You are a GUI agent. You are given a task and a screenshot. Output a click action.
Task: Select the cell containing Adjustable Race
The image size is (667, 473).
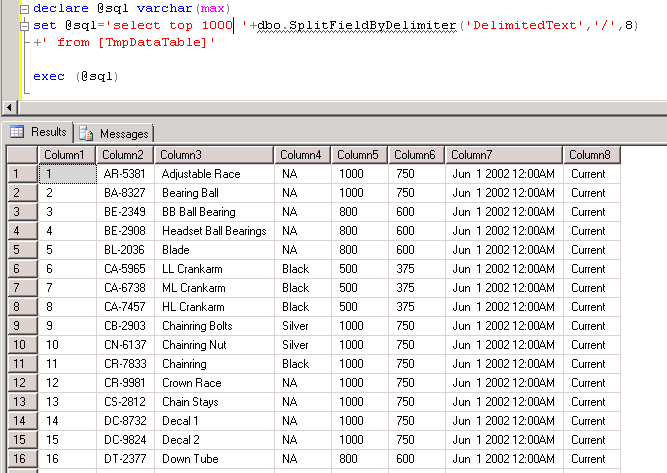tap(214, 174)
